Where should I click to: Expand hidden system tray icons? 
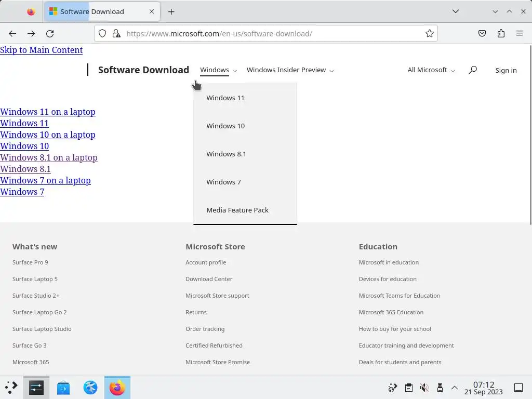455,388
